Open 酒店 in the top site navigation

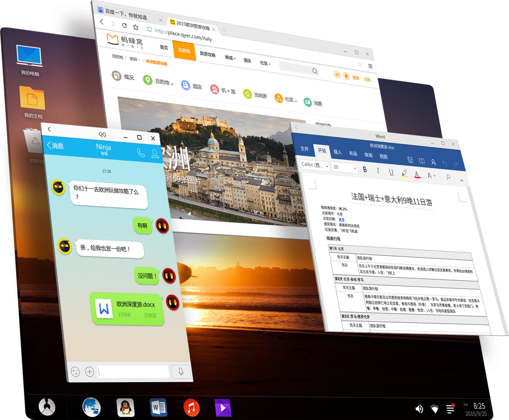[x=247, y=60]
